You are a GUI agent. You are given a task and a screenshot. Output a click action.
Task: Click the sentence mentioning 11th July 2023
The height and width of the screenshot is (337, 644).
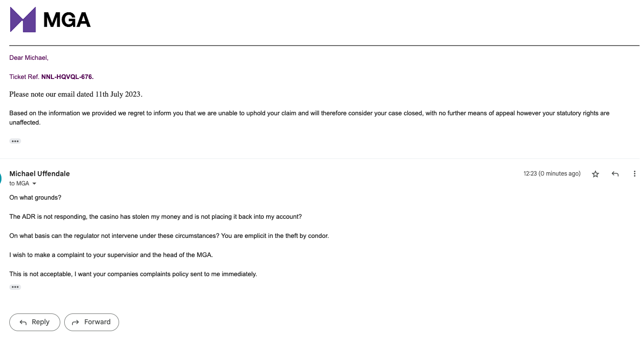(x=75, y=94)
